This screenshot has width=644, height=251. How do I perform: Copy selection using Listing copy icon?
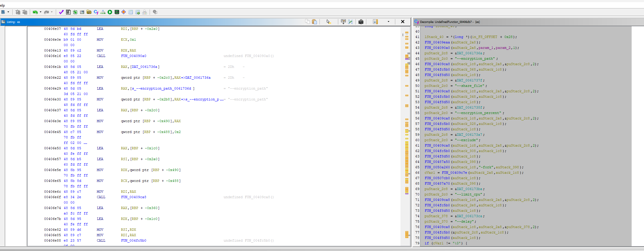coord(307,21)
